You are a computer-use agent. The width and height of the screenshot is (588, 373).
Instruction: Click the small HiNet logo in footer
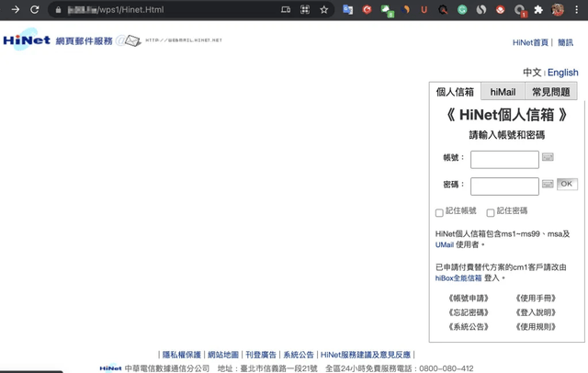[110, 368]
